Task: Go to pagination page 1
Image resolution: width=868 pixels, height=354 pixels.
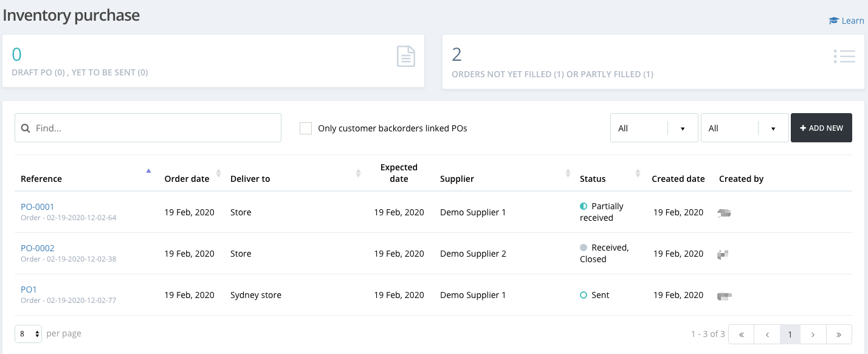Action: [x=790, y=334]
